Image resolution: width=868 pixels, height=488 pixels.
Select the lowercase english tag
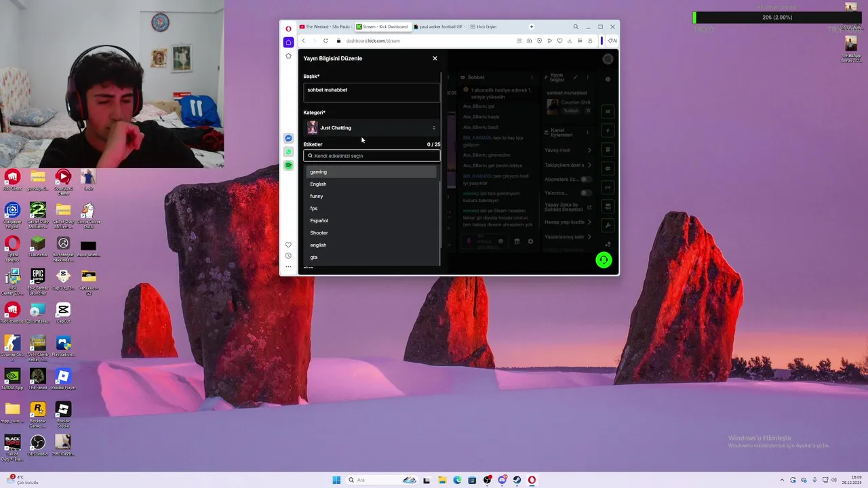coord(370,245)
